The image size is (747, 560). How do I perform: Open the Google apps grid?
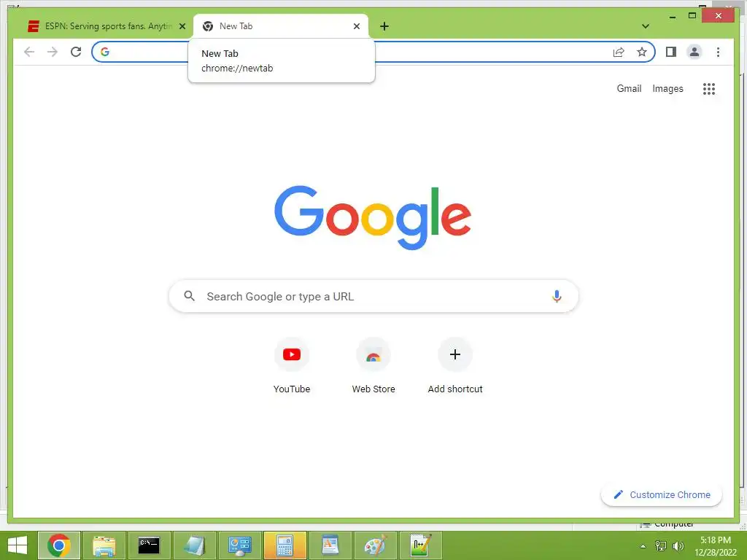point(709,88)
